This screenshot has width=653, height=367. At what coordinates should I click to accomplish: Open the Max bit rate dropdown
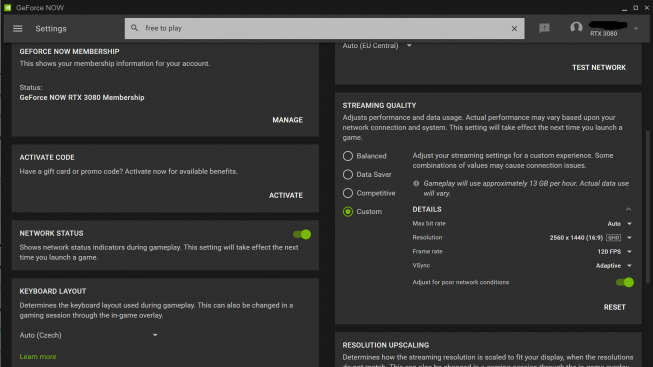coord(620,224)
